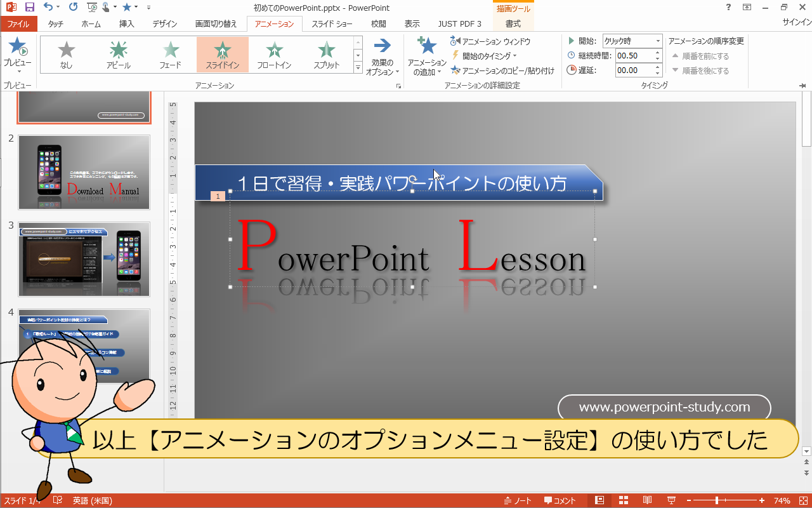Click 順番を後にする move later
Viewport: 812px width, 508px height.
(x=700, y=70)
